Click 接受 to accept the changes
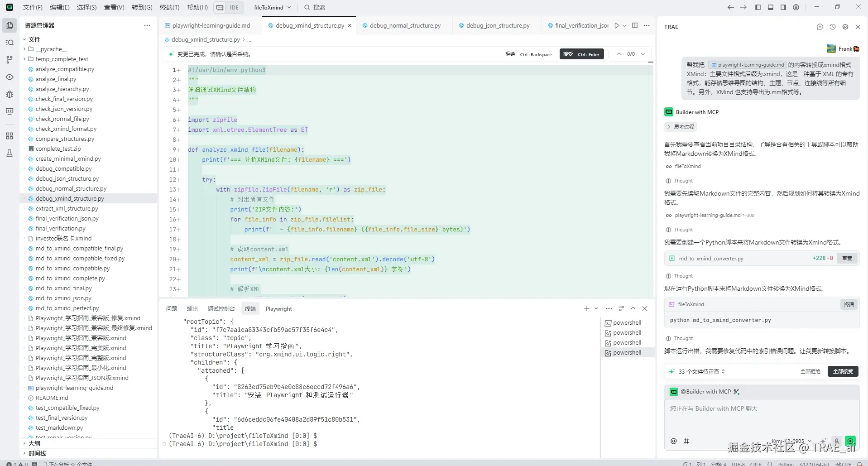The height and width of the screenshot is (466, 868). click(x=581, y=54)
